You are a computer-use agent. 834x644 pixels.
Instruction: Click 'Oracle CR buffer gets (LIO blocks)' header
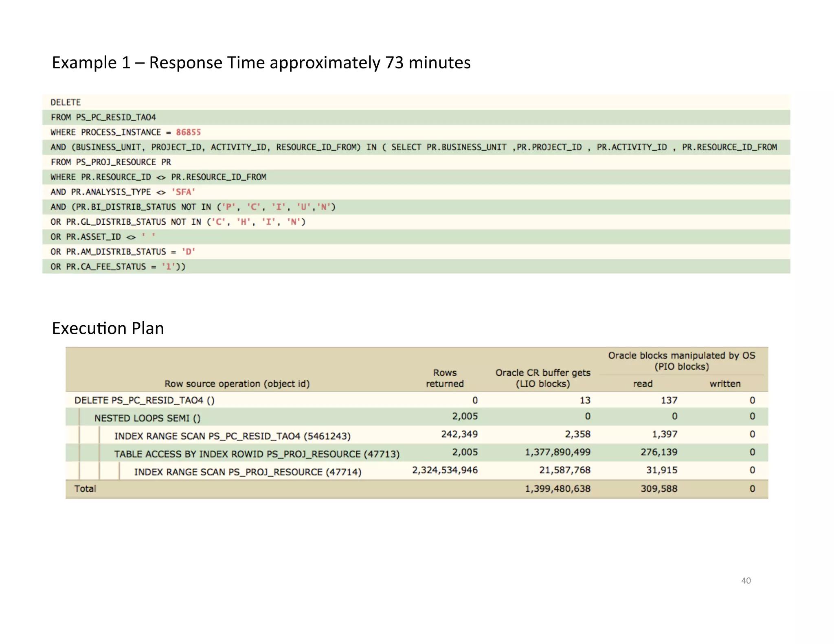tap(543, 378)
